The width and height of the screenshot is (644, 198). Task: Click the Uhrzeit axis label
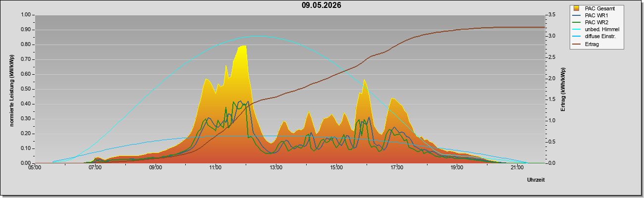tap(536, 180)
